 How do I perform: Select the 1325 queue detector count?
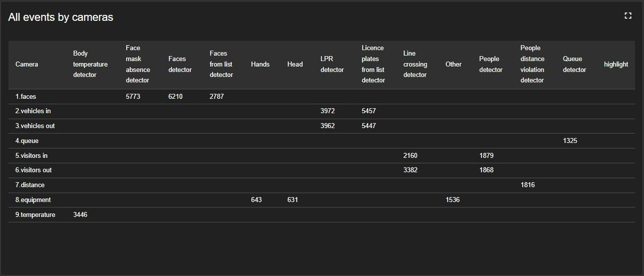pyautogui.click(x=570, y=141)
